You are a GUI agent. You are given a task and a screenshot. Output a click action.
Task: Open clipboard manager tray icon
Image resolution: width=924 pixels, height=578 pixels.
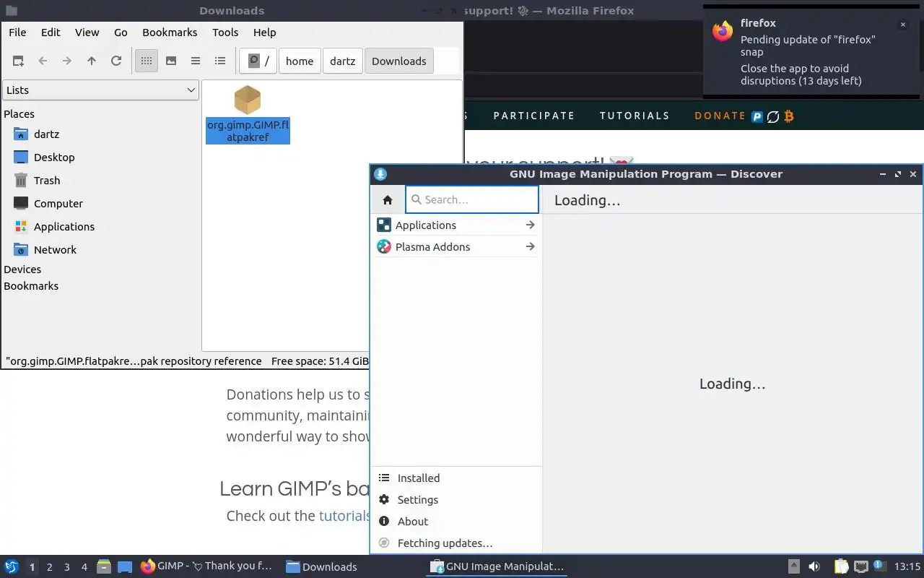(x=841, y=566)
